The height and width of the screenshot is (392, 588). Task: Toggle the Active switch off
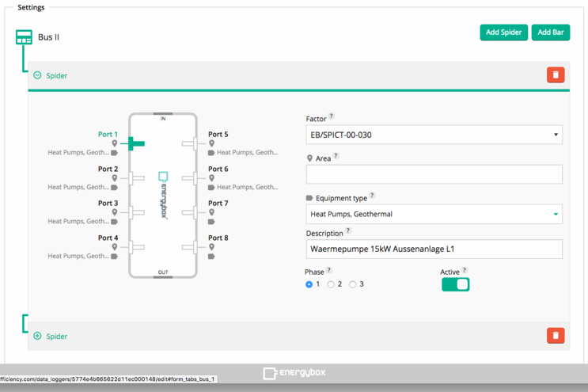tap(455, 284)
